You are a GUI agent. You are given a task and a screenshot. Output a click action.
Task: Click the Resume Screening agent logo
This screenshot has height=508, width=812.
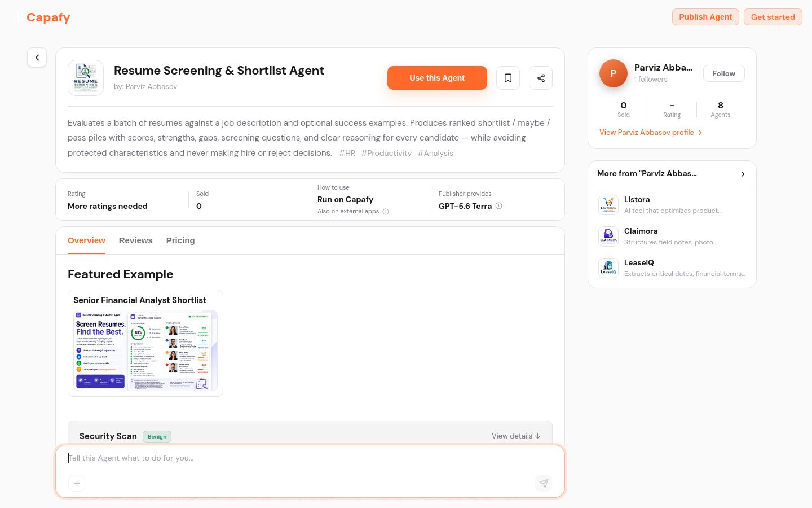pyautogui.click(x=86, y=78)
